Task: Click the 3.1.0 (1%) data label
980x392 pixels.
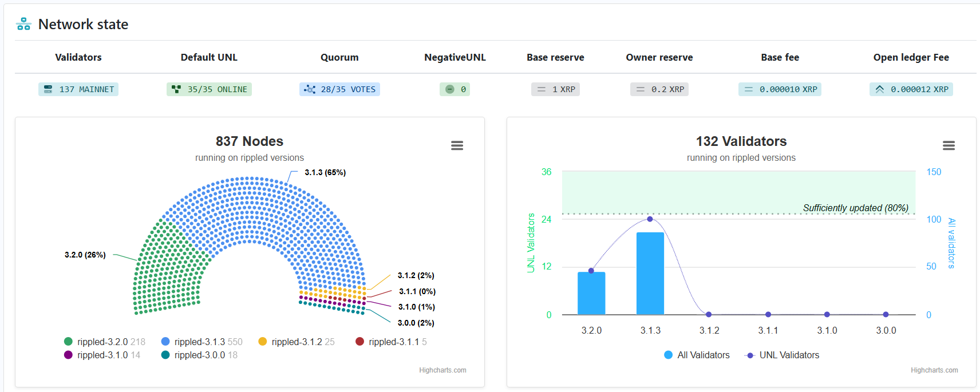Action: coord(417,307)
